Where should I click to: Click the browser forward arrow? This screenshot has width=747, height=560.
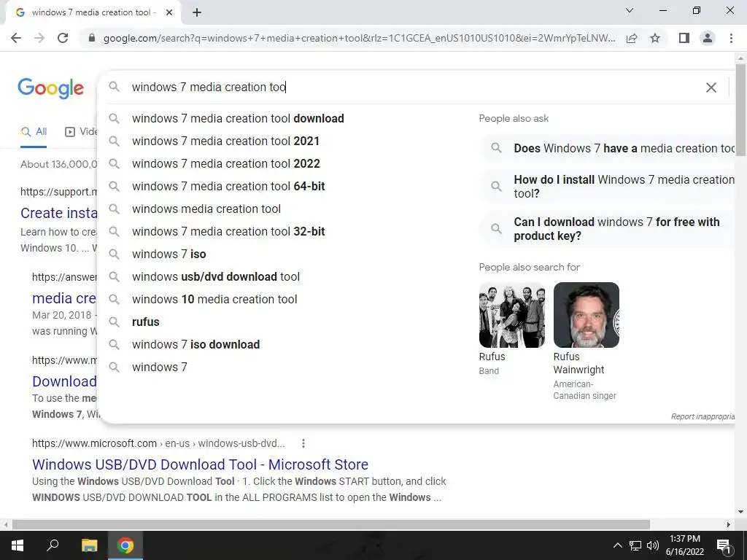[39, 38]
